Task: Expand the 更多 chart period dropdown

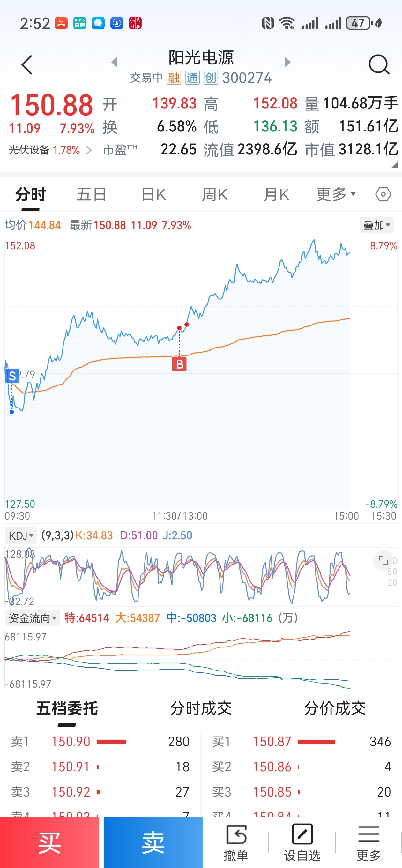Action: point(336,194)
